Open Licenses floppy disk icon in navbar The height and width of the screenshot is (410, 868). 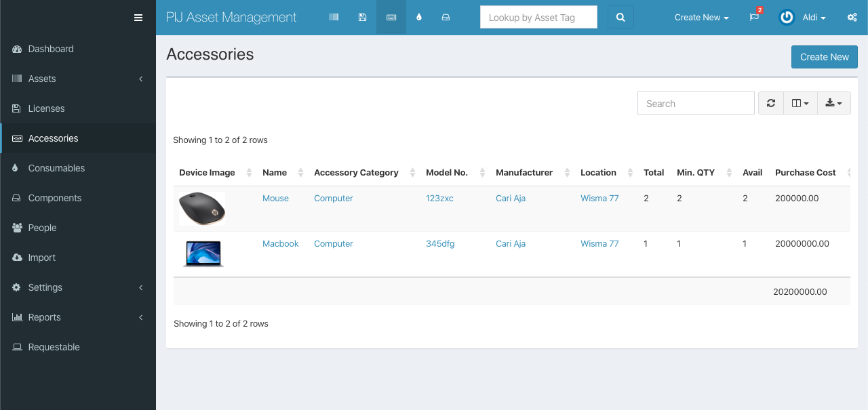tap(363, 18)
